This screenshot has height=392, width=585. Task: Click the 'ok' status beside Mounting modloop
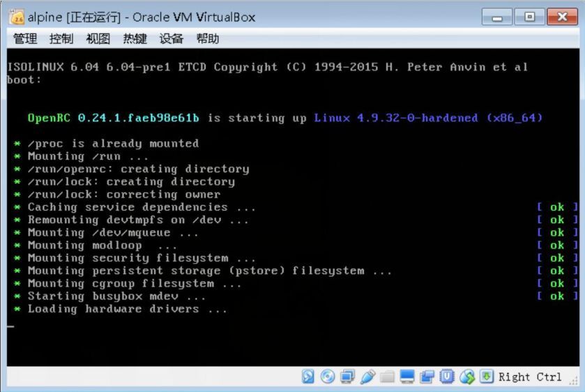pyautogui.click(x=557, y=245)
